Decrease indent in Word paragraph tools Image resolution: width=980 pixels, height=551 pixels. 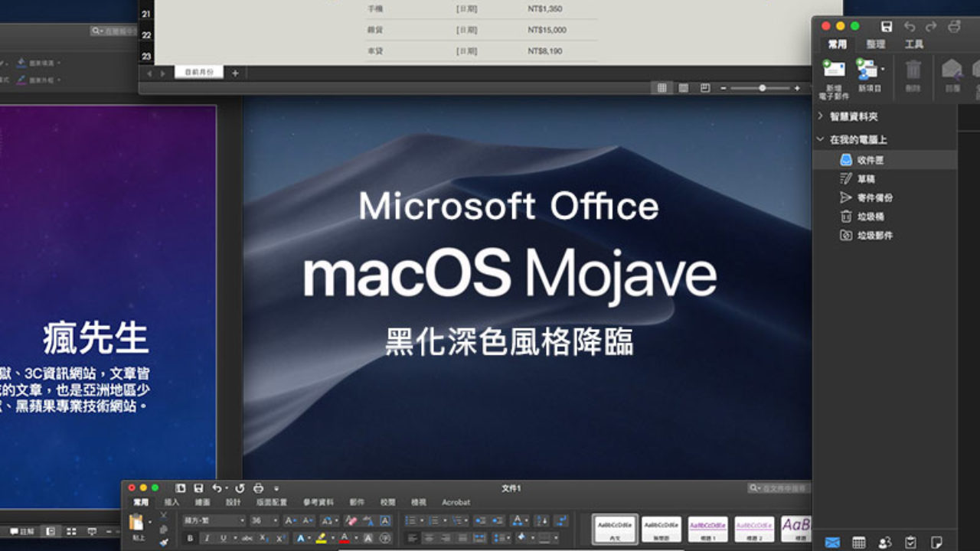pos(482,520)
